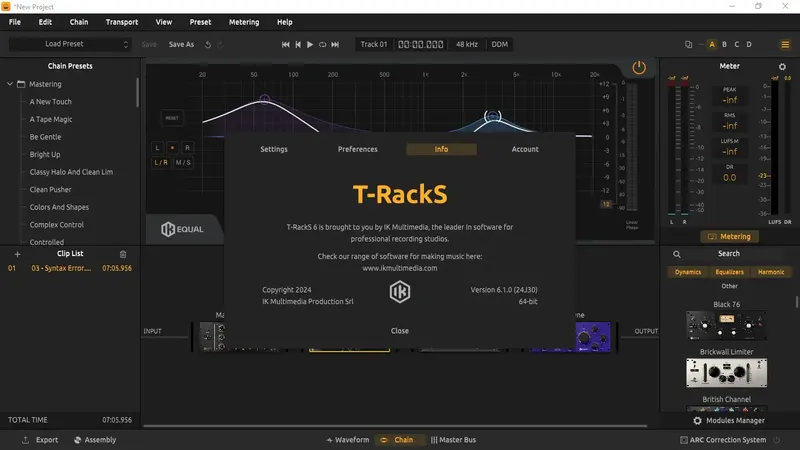This screenshot has height=450, width=800.
Task: Switch EQ to L/R mode
Action: pos(161,162)
